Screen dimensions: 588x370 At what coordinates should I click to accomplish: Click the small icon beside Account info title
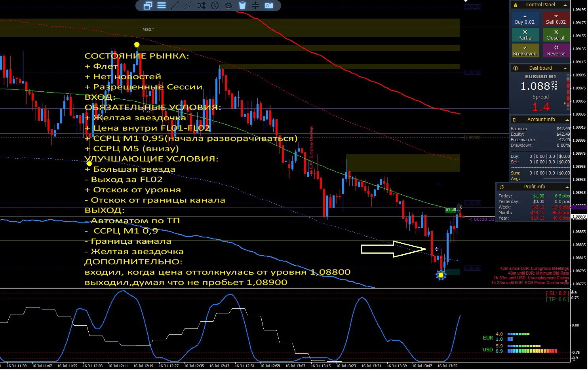514,120
